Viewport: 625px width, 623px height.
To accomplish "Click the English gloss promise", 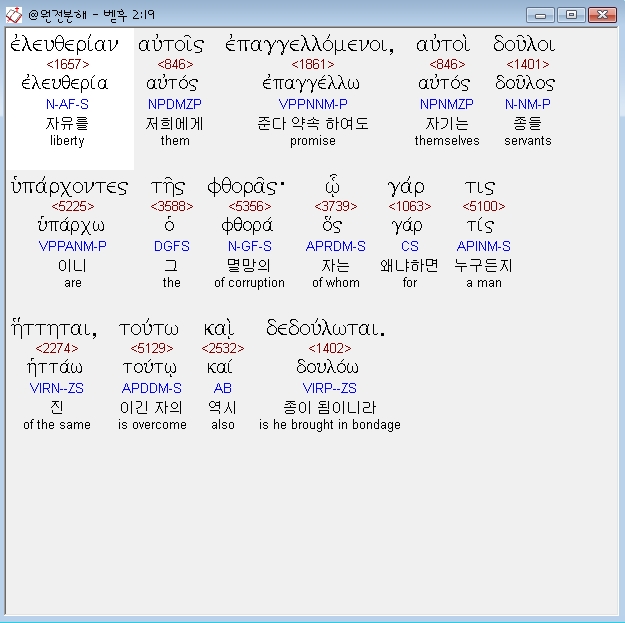I will point(313,141).
